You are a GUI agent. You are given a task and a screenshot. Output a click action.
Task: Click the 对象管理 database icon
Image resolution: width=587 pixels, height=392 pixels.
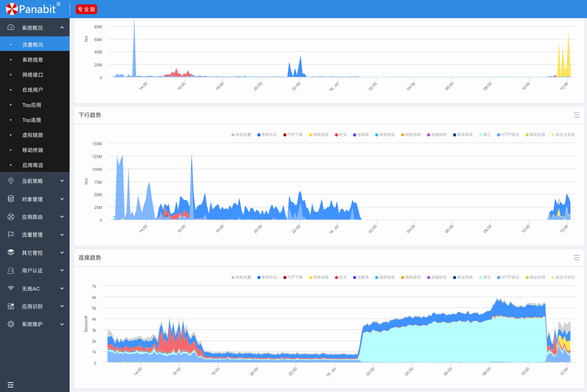click(x=11, y=199)
